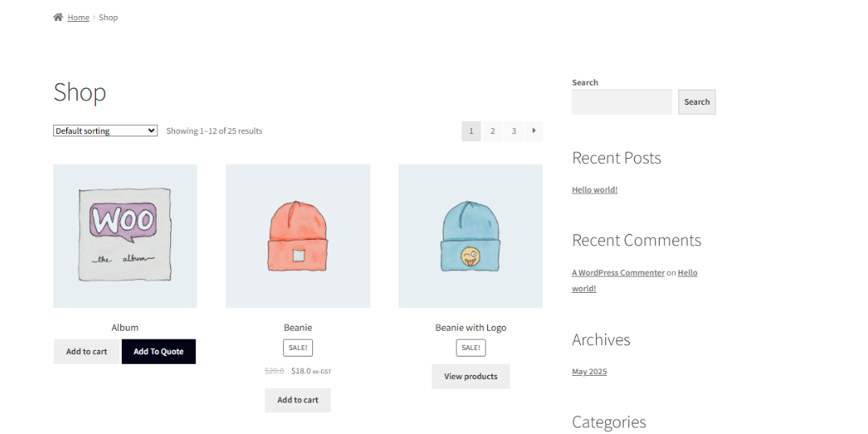Image resolution: width=868 pixels, height=434 pixels.
Task: Add the Beanie to cart
Action: click(298, 400)
